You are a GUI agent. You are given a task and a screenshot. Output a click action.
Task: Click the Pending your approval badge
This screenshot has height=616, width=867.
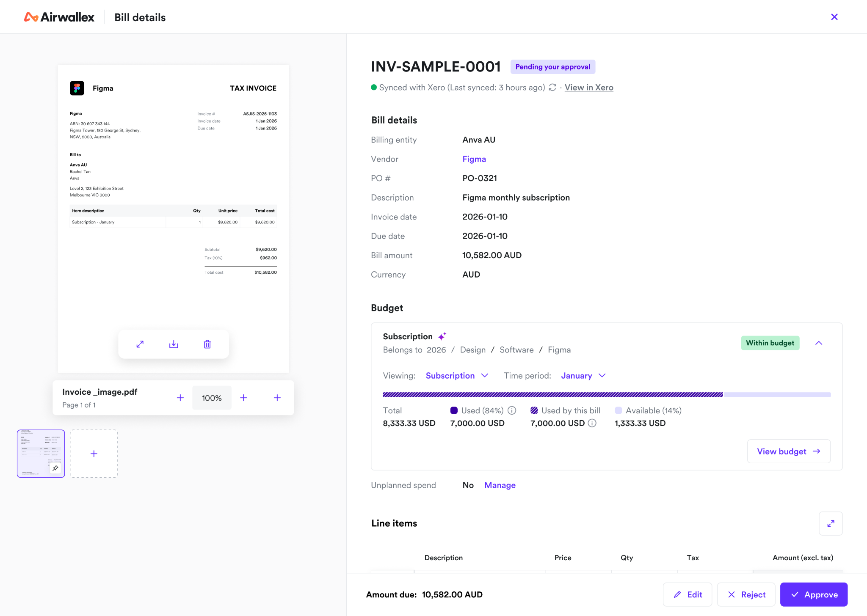point(553,67)
